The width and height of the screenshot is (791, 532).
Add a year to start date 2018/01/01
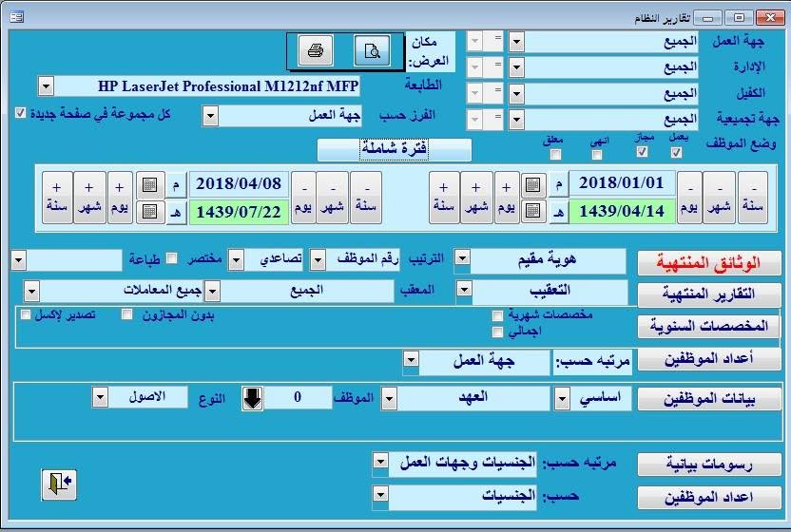tap(444, 198)
